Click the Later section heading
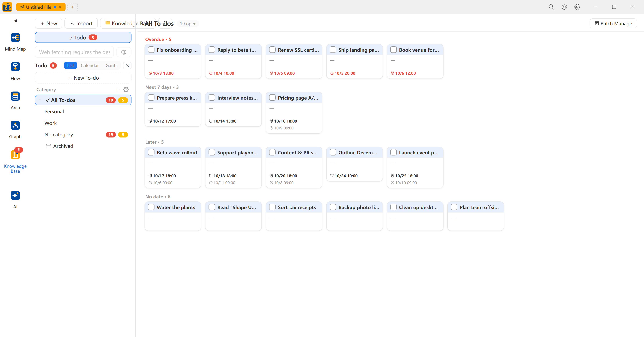Image resolution: width=644 pixels, height=337 pixels. pos(154,142)
